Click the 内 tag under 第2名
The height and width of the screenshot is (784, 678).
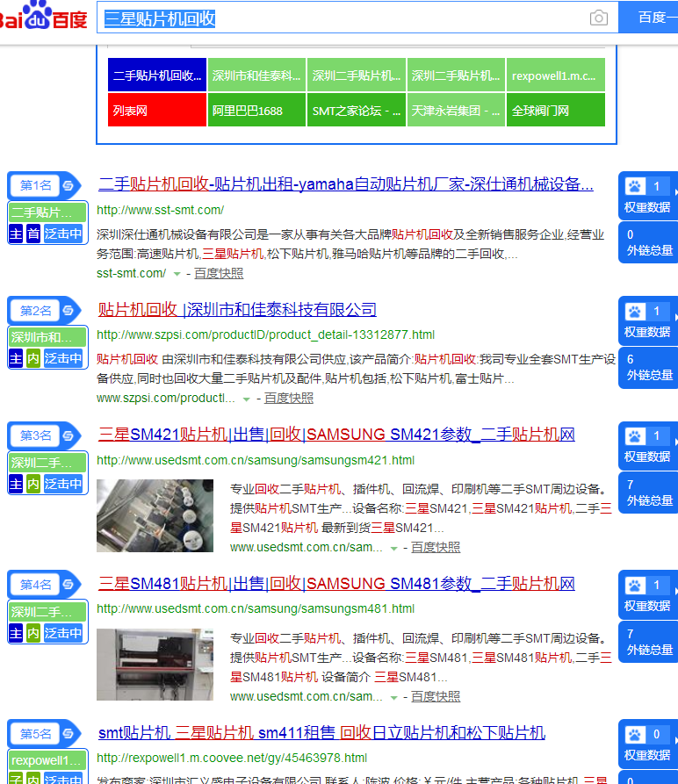tap(33, 358)
